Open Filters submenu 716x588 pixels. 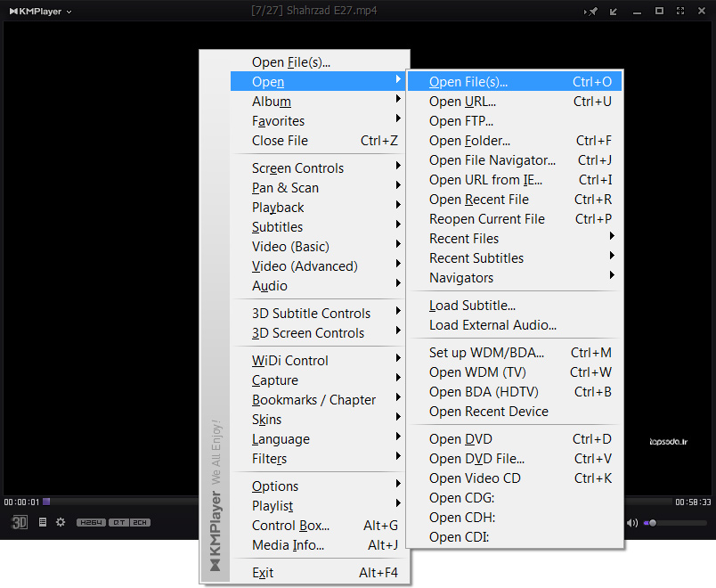[x=319, y=459]
